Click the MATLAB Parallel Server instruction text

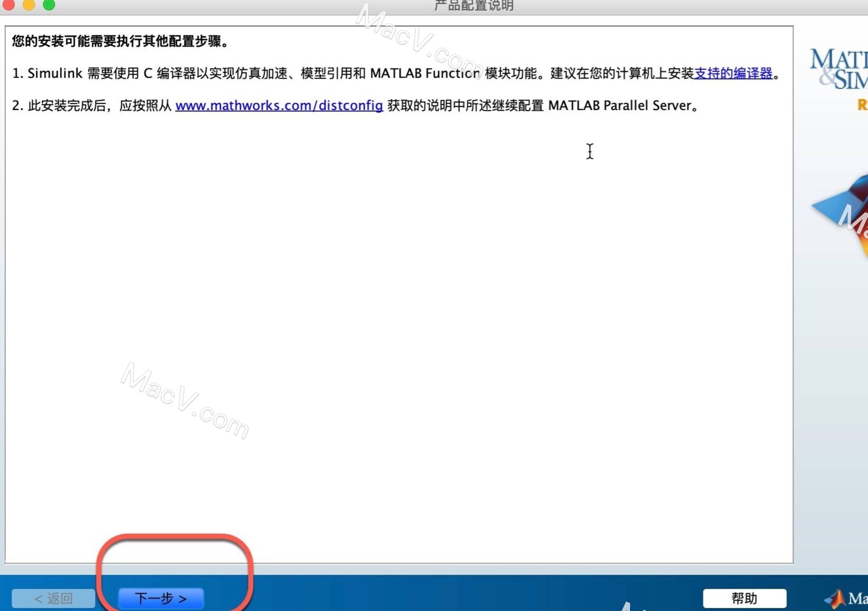356,105
